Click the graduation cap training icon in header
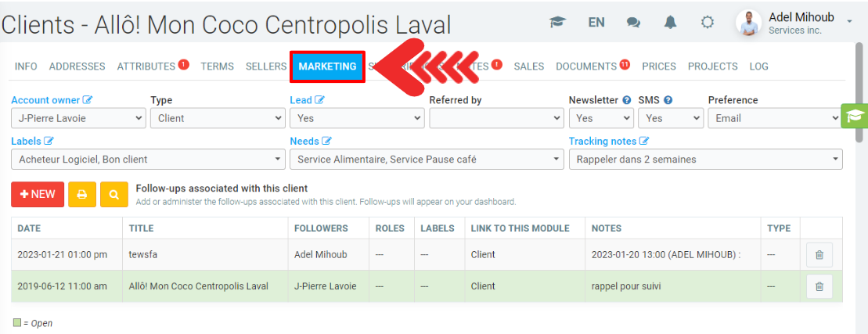Screen dimensions: 868x334 pos(557,23)
